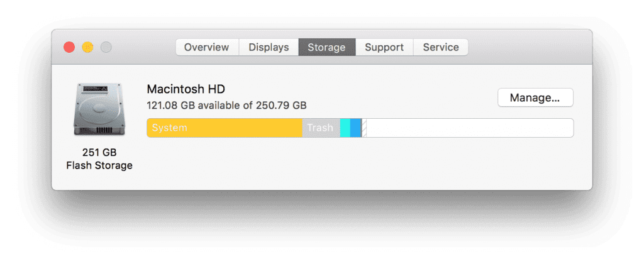Viewport: 644px width, 264px height.
Task: Open the Service tab
Action: click(x=440, y=47)
